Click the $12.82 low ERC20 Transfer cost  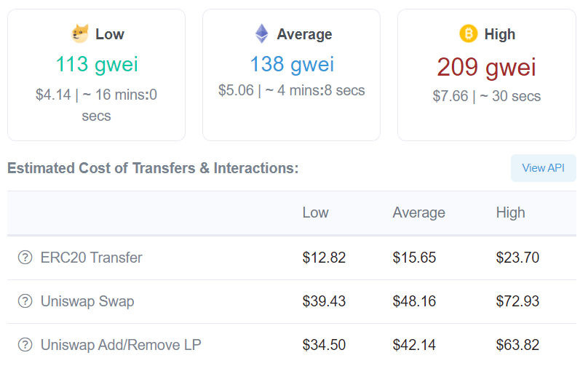coord(324,258)
